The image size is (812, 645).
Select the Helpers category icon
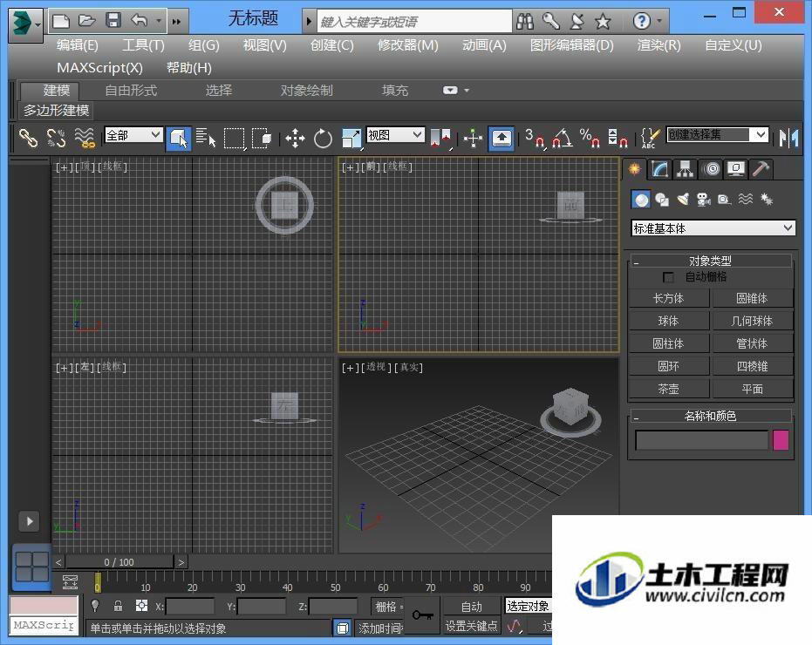[x=724, y=200]
